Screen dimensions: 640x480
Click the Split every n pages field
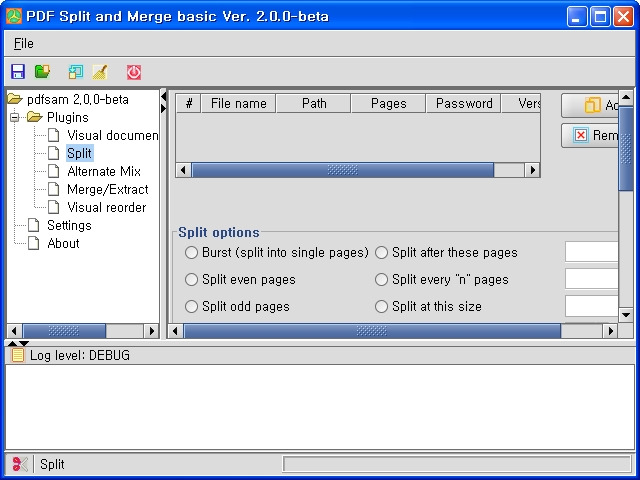(x=591, y=279)
